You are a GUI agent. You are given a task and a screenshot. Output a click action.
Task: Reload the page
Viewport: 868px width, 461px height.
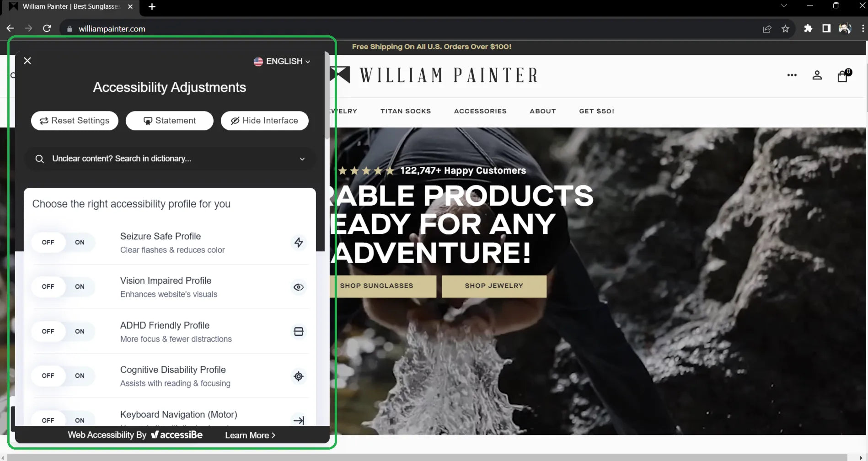(x=47, y=28)
